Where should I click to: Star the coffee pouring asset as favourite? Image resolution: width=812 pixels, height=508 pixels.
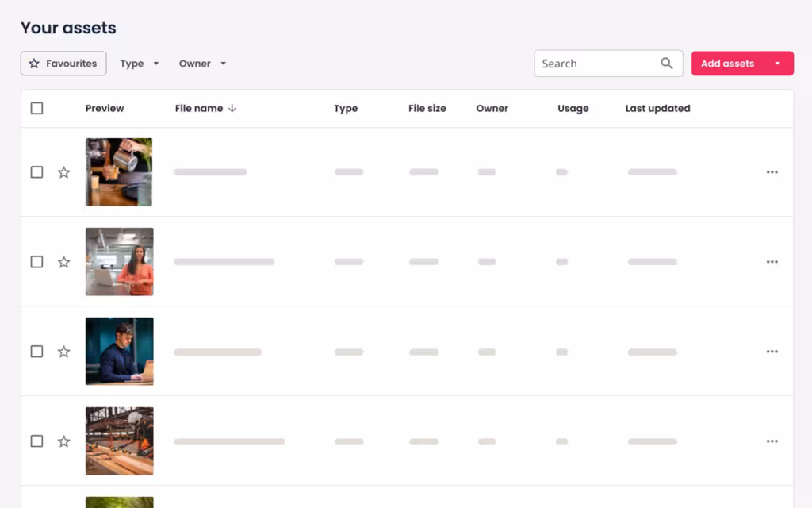pos(63,172)
